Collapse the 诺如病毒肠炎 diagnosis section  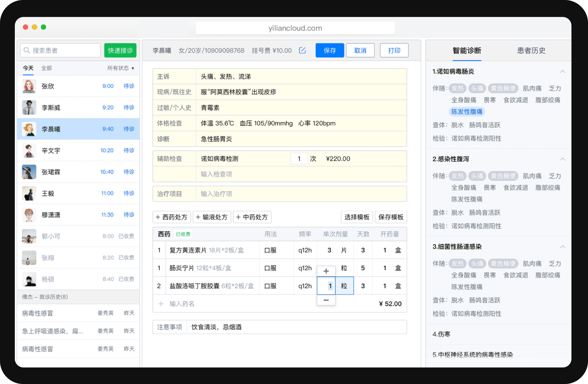pyautogui.click(x=562, y=72)
